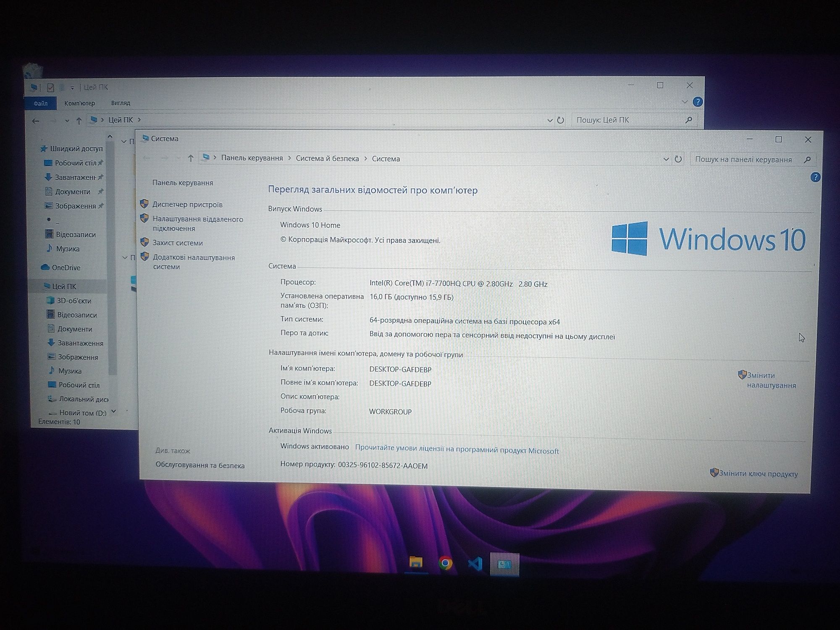This screenshot has height=630, width=840.
Task: Click Змінити ключ продукту link
Action: [758, 474]
